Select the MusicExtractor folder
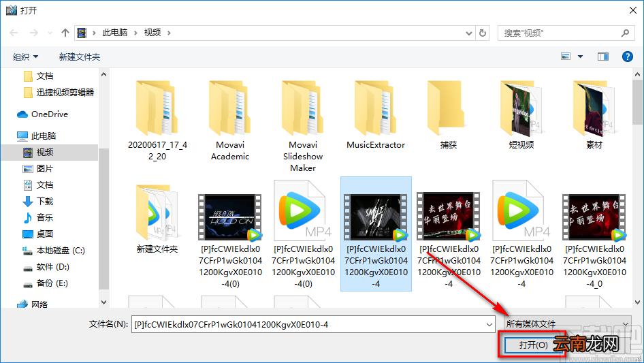 tap(376, 114)
